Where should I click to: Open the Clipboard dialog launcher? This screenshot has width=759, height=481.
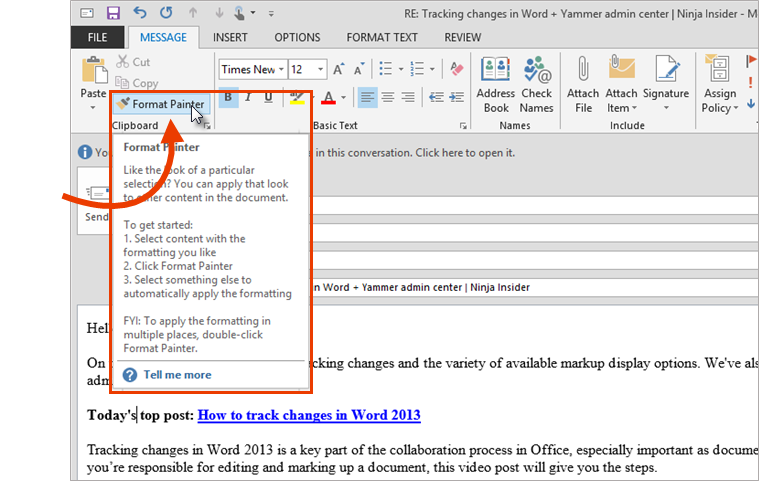click(207, 126)
